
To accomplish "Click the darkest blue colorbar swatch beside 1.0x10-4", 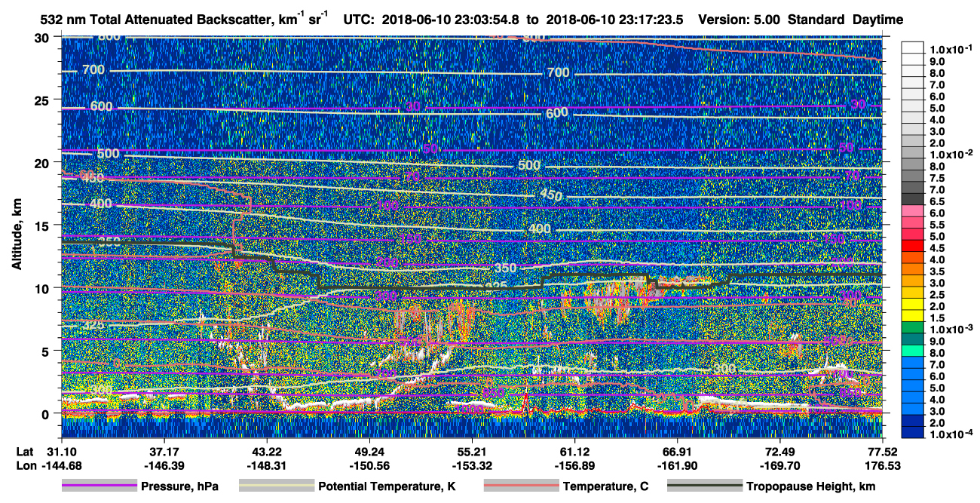I will pos(912,433).
